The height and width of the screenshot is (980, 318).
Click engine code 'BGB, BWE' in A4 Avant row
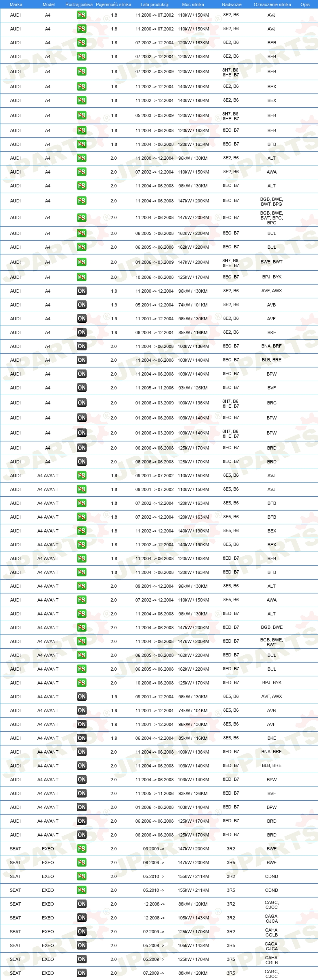click(x=272, y=627)
